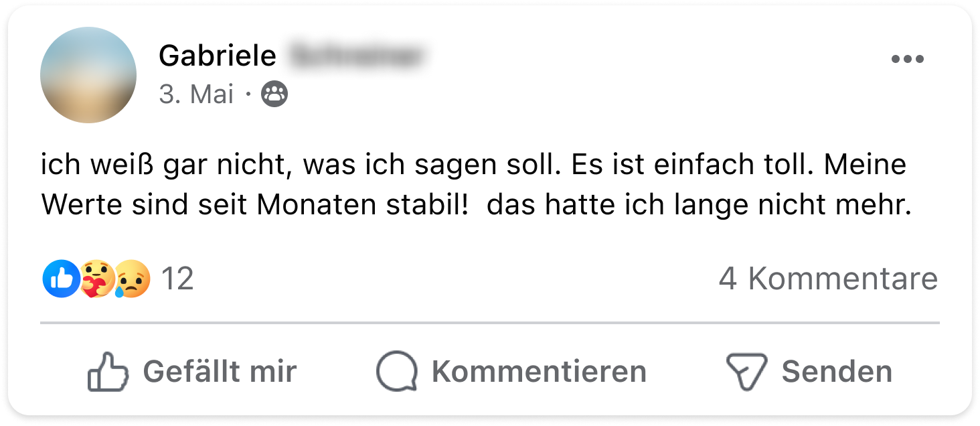980x426 pixels.
Task: Click the hugging heart care reaction icon
Action: coord(96,279)
